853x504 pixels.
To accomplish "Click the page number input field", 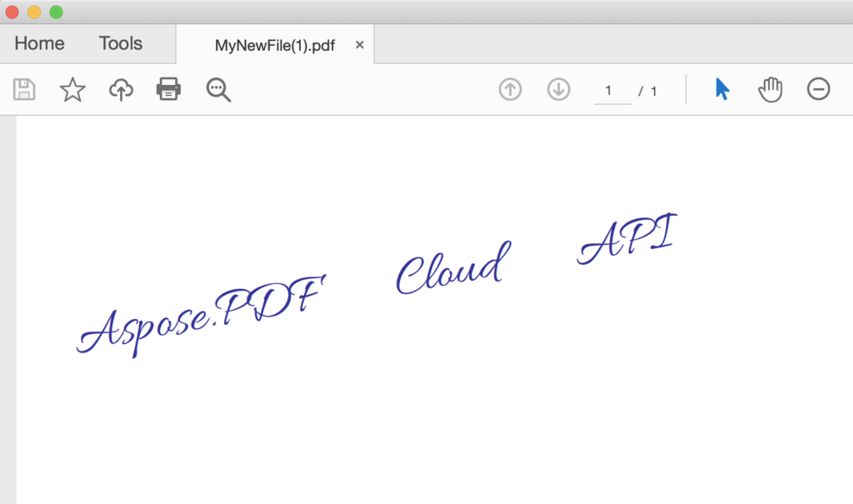I will point(612,91).
